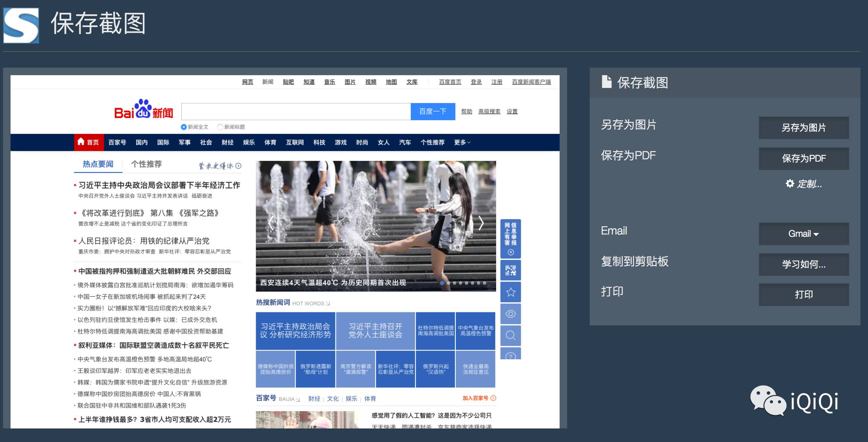Click the fountain photo carousel image

(x=376, y=226)
